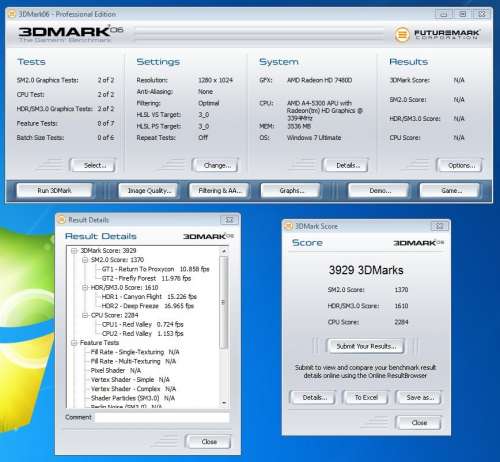Click Result Details title bar icon
This screenshot has height=462, width=500.
click(x=61, y=220)
